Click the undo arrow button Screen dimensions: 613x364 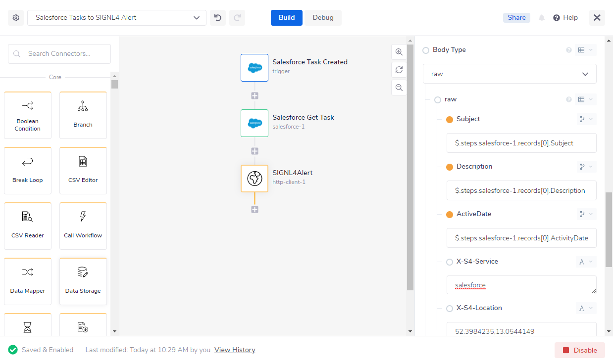pyautogui.click(x=218, y=18)
